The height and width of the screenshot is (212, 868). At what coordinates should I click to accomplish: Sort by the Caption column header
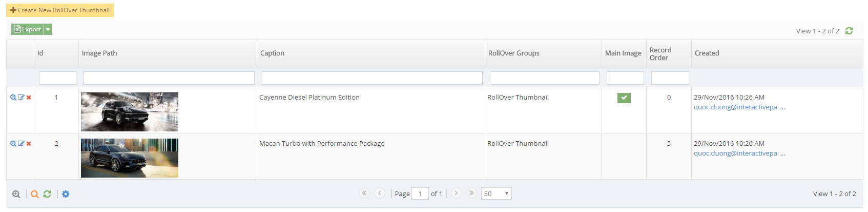pyautogui.click(x=272, y=53)
